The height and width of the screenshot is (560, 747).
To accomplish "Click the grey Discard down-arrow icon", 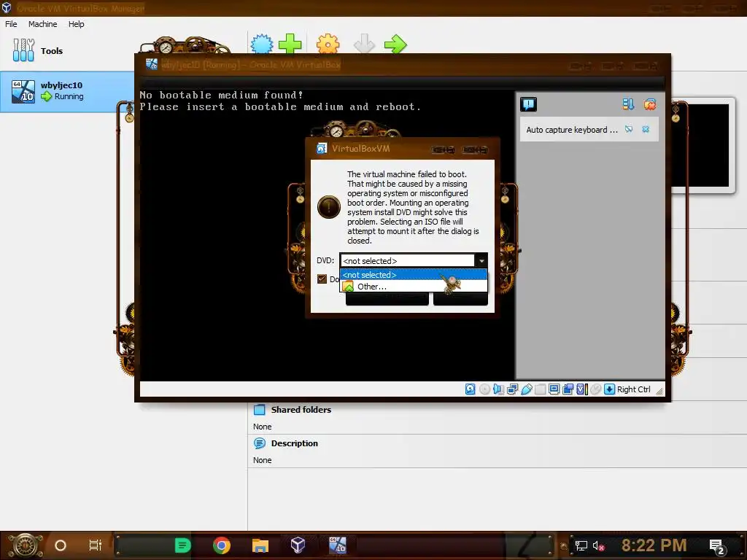I will tap(365, 44).
